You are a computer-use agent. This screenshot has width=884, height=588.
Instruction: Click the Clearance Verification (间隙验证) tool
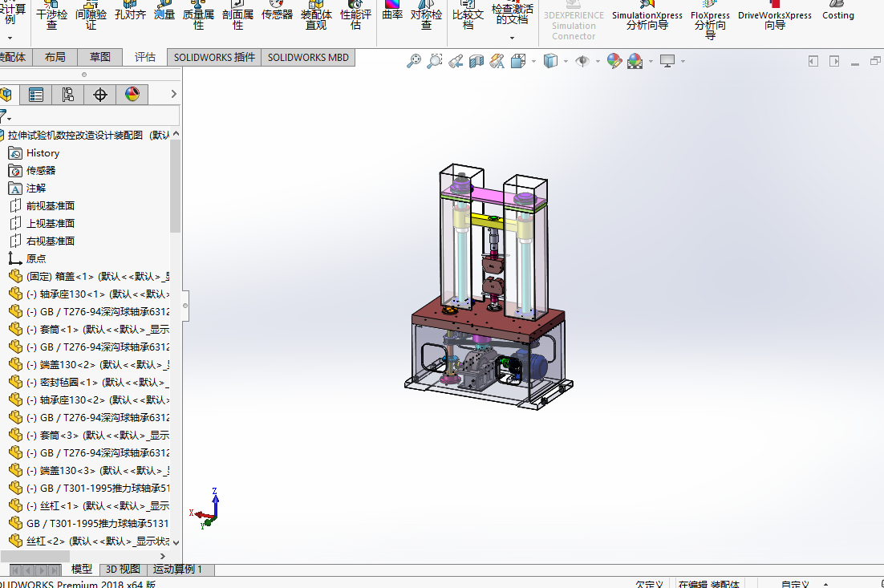pos(91,15)
